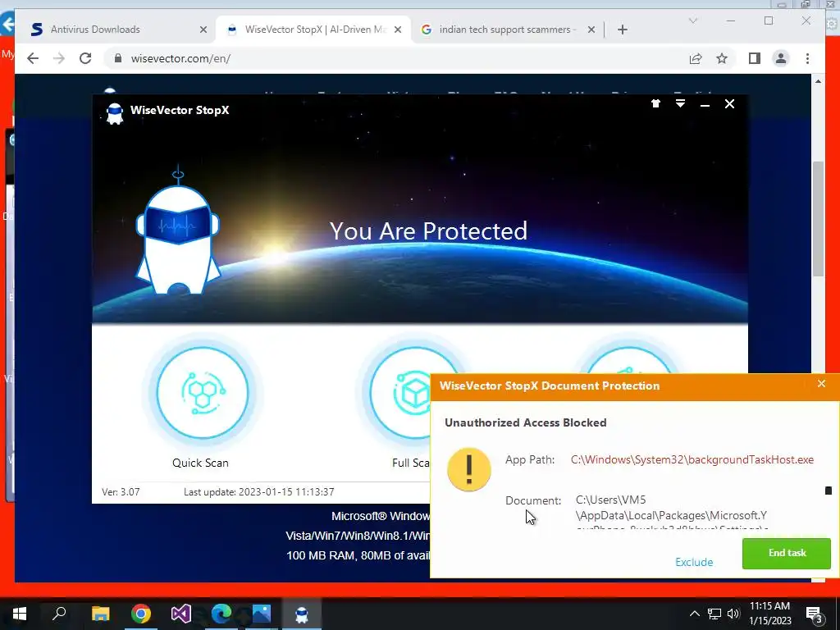840x630 pixels.
Task: Click the Document path C:\Users\VM5 text
Action: pos(610,500)
